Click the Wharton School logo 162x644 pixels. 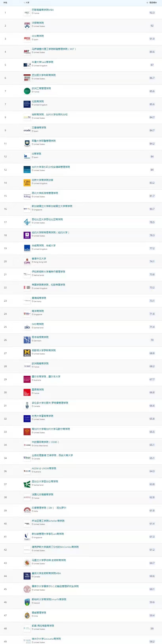[27, 26]
